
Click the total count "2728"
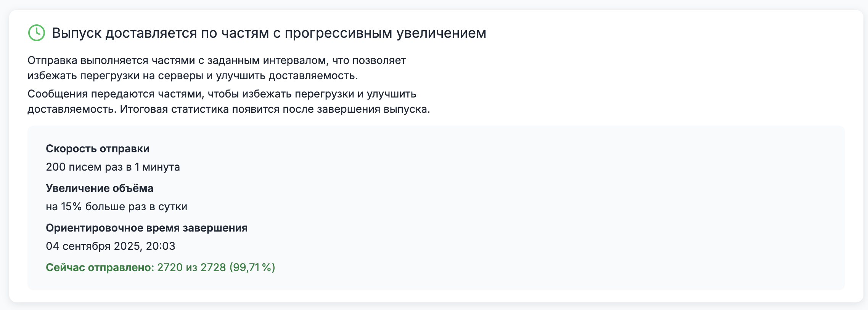213,268
